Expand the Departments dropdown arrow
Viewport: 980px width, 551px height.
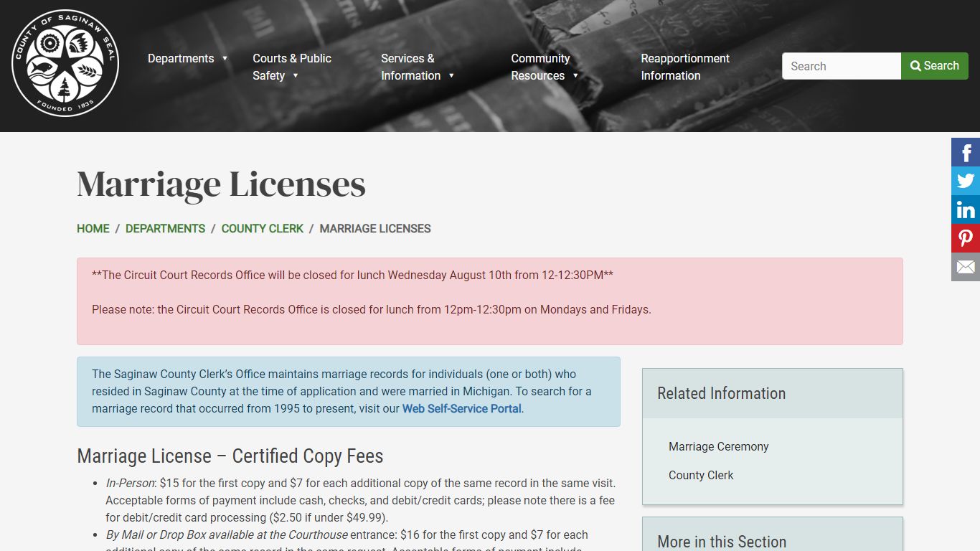[225, 59]
